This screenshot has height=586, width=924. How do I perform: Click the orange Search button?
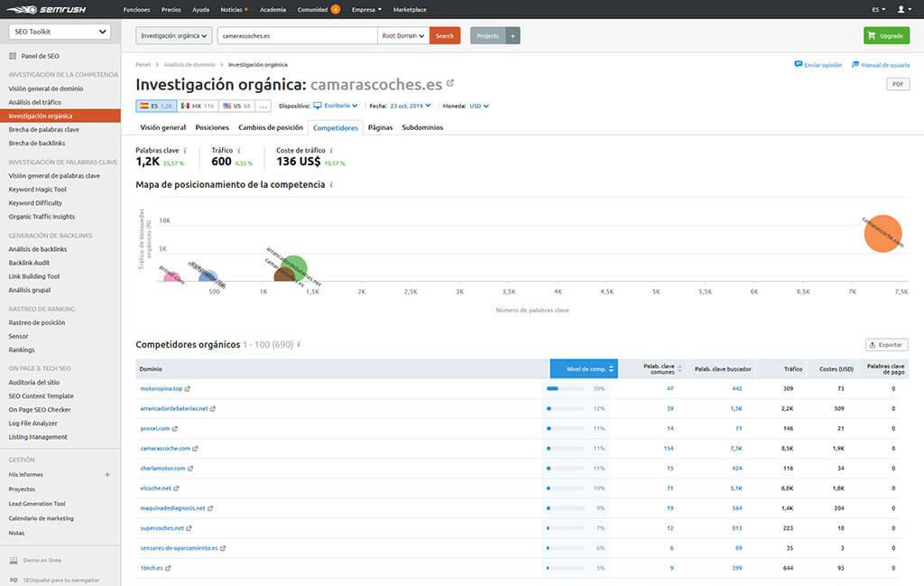(x=445, y=36)
